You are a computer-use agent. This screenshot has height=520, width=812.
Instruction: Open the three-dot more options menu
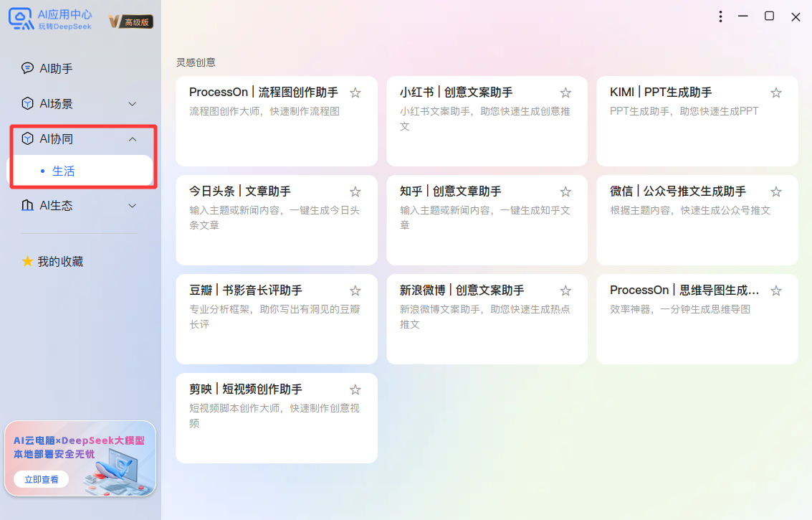point(720,16)
